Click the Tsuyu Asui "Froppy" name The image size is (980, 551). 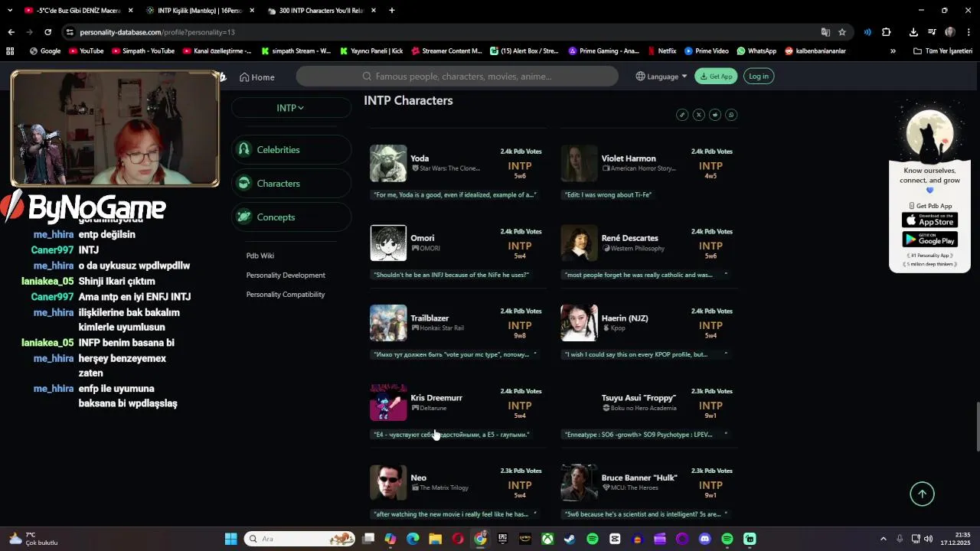point(639,398)
